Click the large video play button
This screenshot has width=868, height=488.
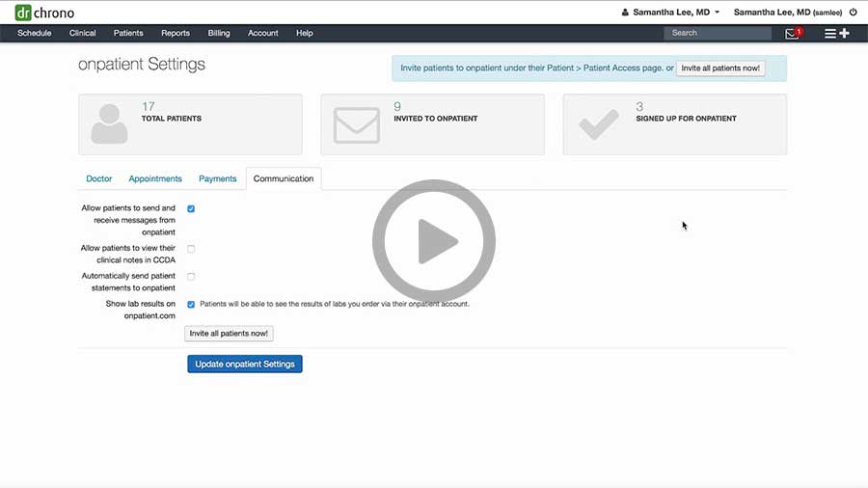point(433,241)
